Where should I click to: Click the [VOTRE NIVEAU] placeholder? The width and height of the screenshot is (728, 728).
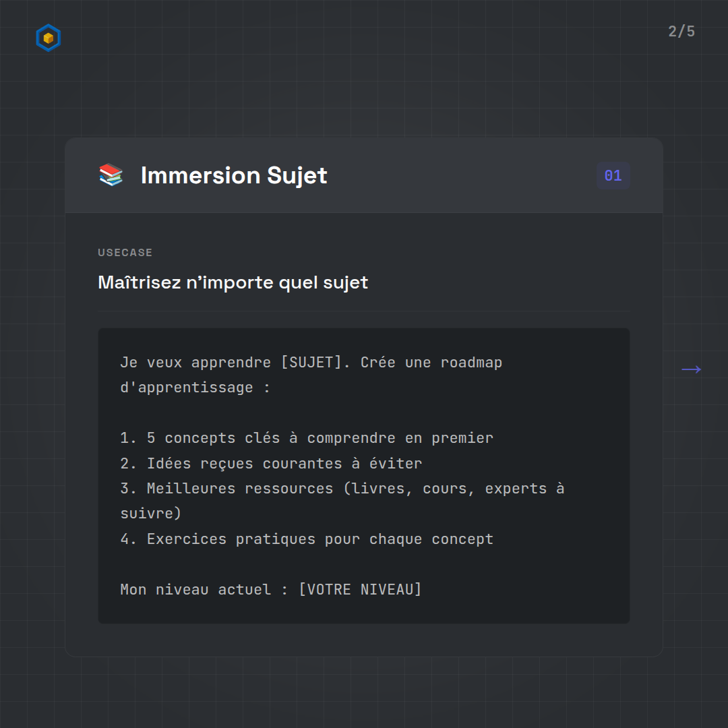(x=360, y=590)
